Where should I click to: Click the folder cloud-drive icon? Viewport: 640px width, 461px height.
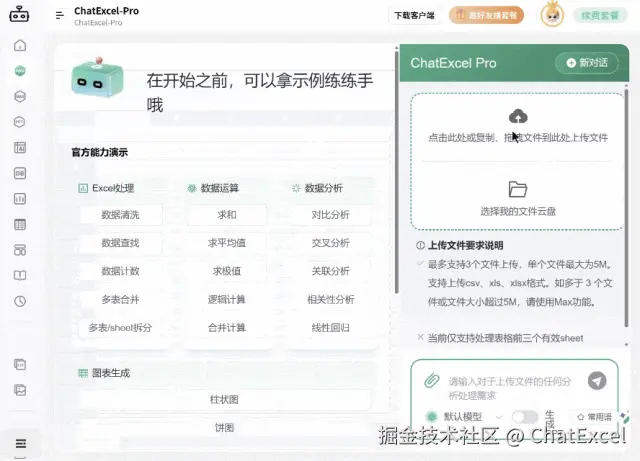point(518,189)
